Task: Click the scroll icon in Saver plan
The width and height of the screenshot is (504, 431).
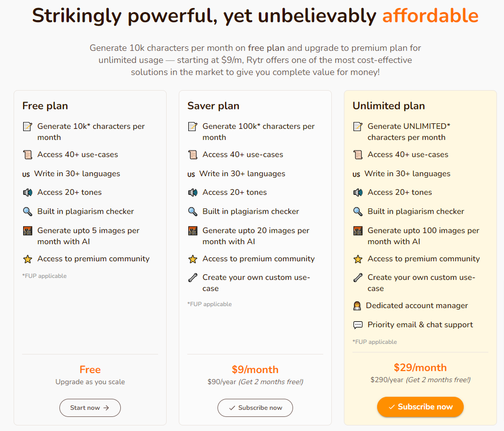Action: coord(192,155)
